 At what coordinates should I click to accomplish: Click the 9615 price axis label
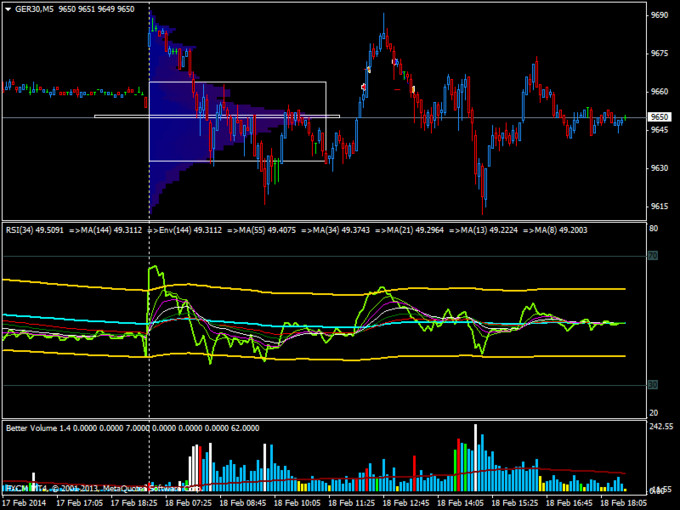click(x=659, y=207)
